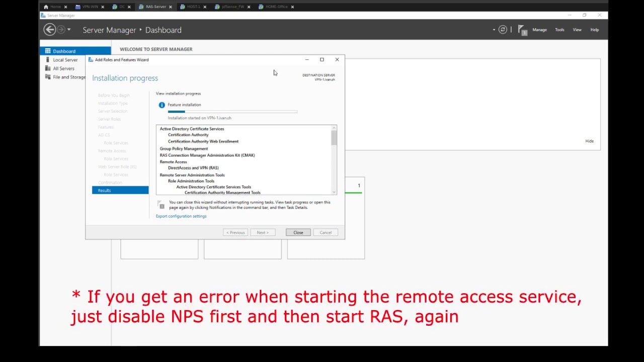The image size is (644, 362).
Task: Minimize the Add Roles wizard window
Action: point(307,59)
